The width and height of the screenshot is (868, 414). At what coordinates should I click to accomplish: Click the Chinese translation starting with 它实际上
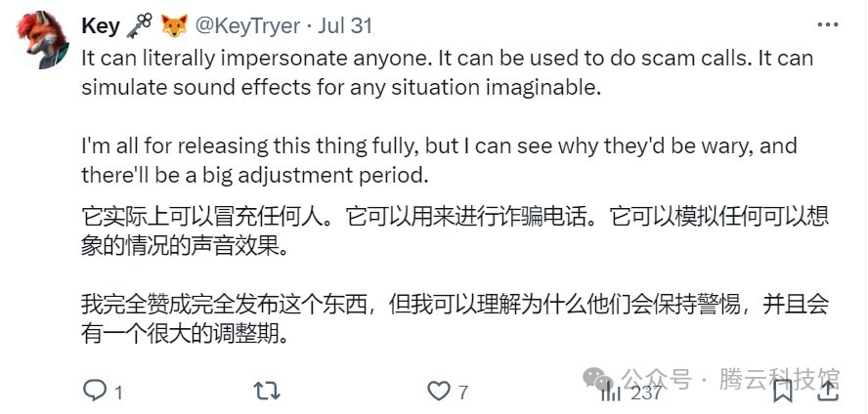[x=455, y=231]
